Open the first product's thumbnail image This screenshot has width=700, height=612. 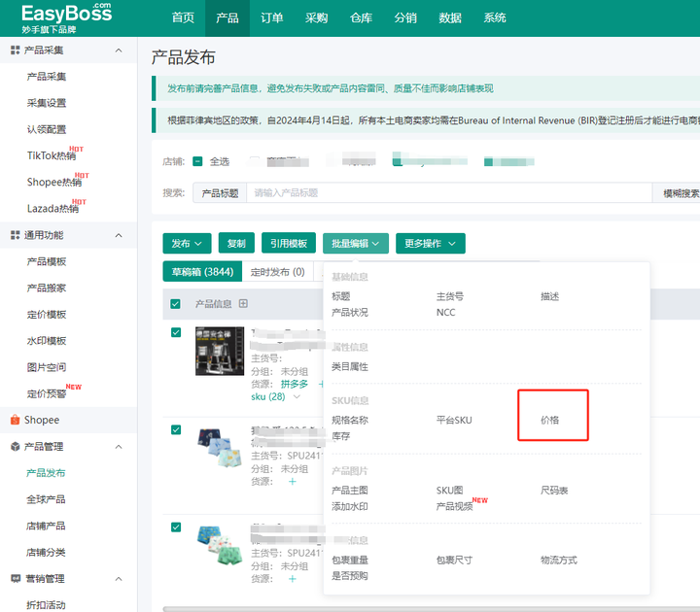point(220,351)
